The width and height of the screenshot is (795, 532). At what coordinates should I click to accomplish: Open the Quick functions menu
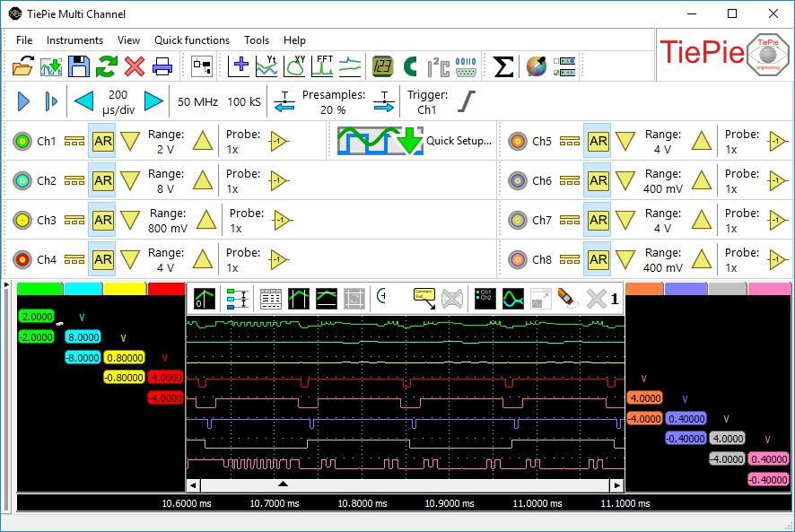[192, 40]
